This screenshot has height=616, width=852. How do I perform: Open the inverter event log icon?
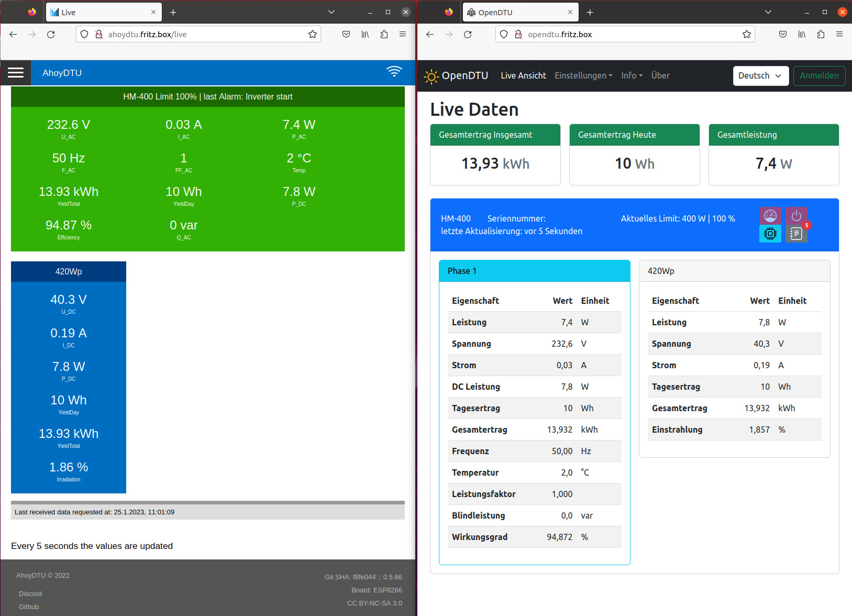(796, 234)
